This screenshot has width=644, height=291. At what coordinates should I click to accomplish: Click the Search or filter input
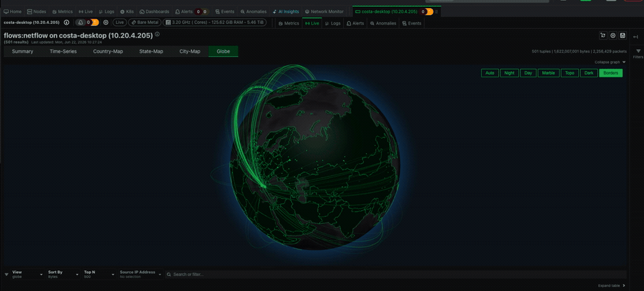396,274
